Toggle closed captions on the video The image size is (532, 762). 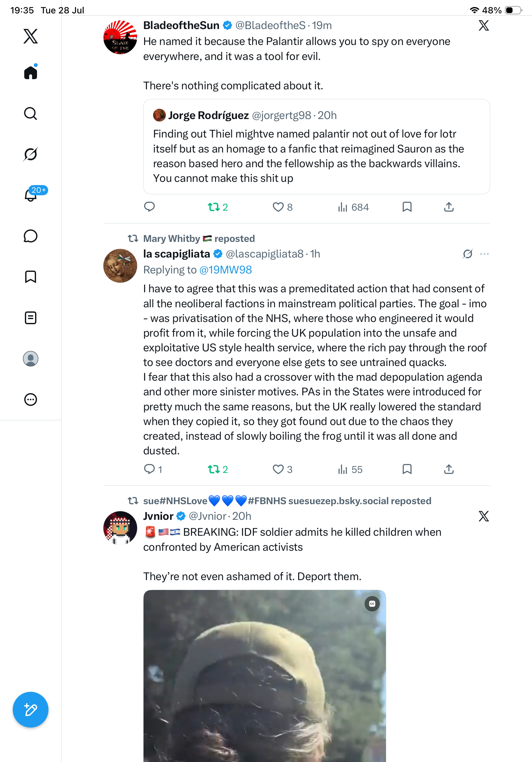click(372, 604)
